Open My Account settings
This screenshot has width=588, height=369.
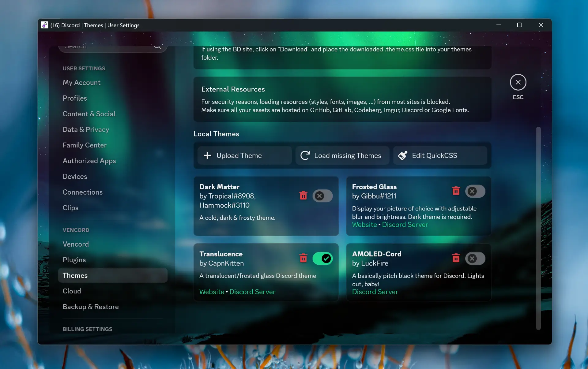[x=112, y=83]
